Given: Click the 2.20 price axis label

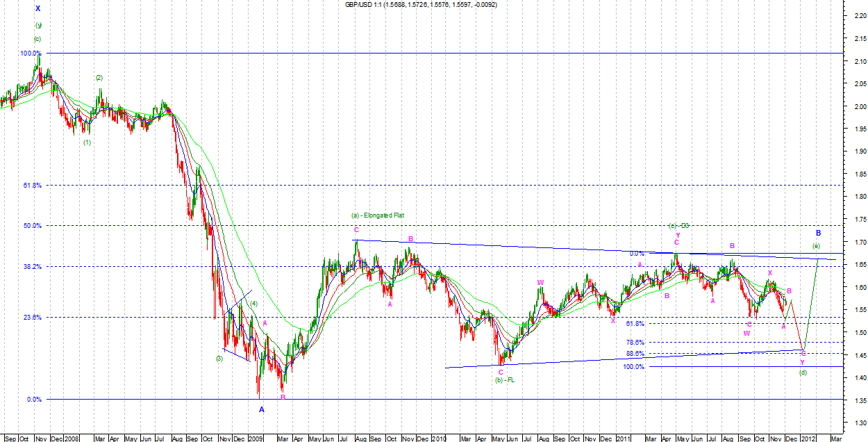Looking at the screenshot, I should pyautogui.click(x=858, y=16).
